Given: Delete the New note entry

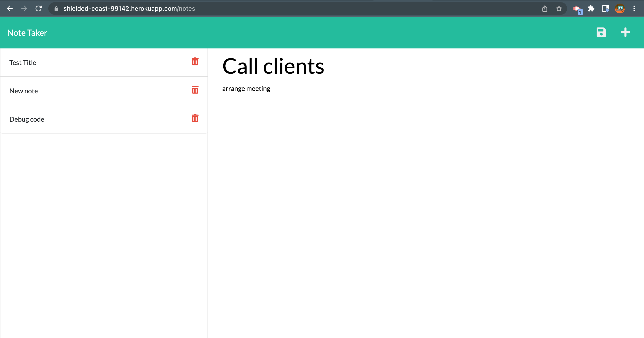Looking at the screenshot, I should coord(195,90).
